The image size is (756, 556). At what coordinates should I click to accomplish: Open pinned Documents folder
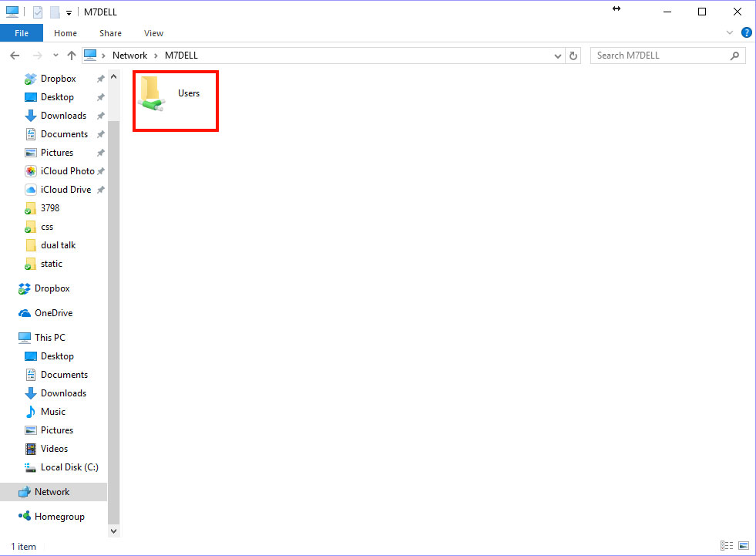64,134
